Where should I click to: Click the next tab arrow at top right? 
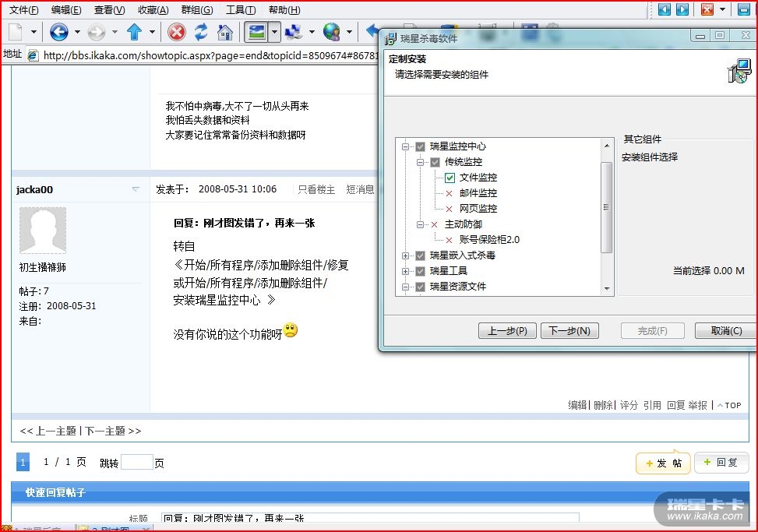(x=682, y=9)
